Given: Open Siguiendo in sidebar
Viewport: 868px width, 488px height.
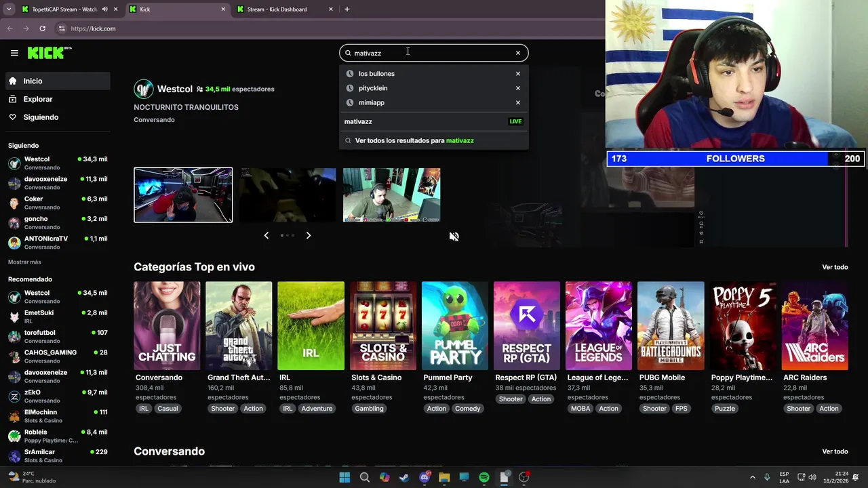Looking at the screenshot, I should click(x=58, y=117).
